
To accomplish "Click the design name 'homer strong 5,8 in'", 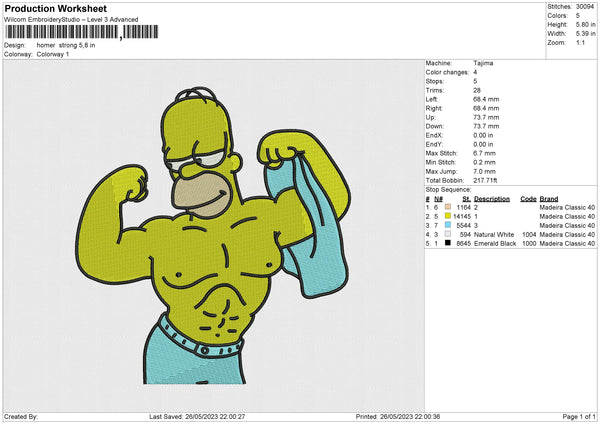I will pyautogui.click(x=66, y=45).
